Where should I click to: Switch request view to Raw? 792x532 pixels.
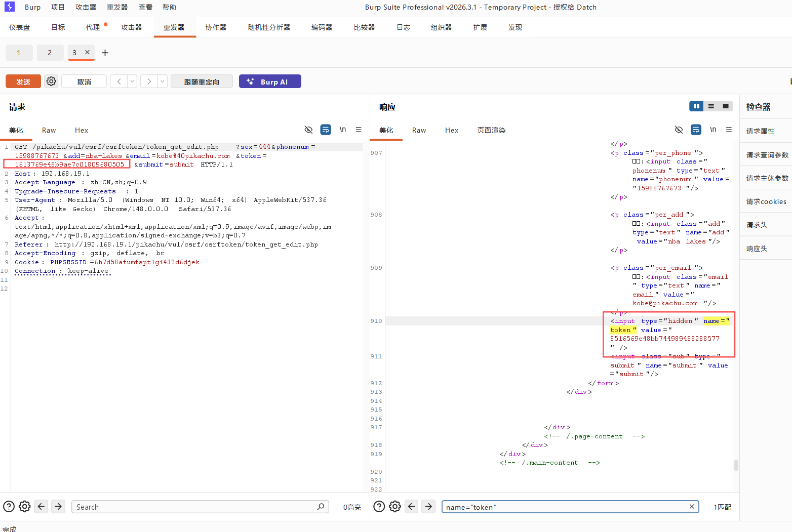click(x=49, y=130)
